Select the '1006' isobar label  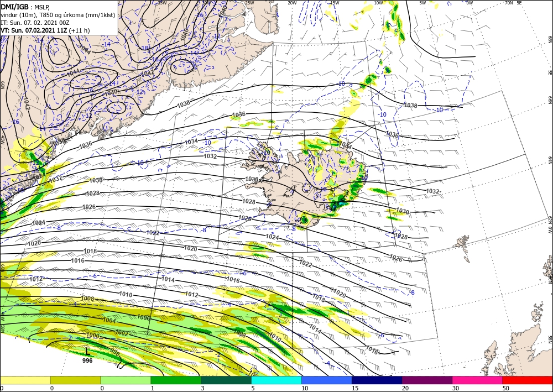[x=144, y=317]
